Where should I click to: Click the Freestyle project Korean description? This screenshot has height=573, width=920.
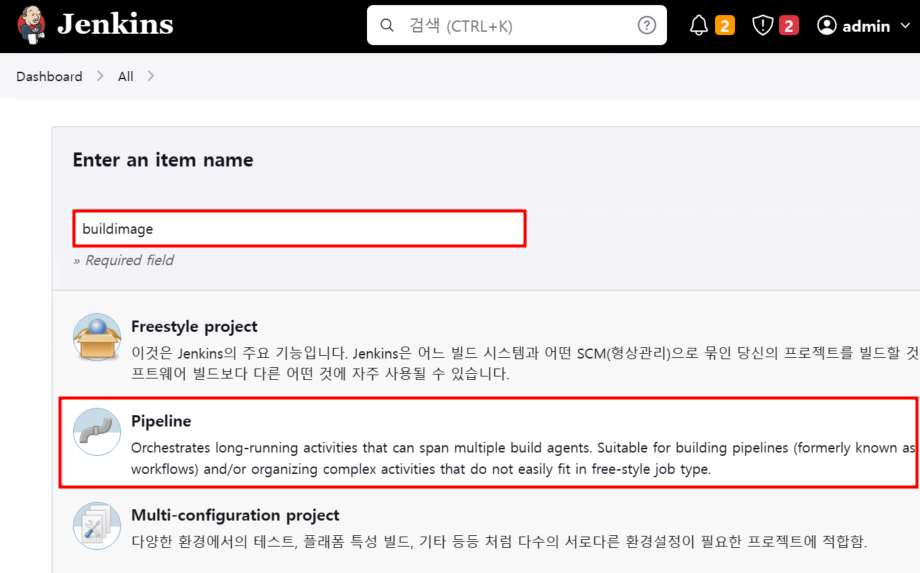tap(525, 363)
